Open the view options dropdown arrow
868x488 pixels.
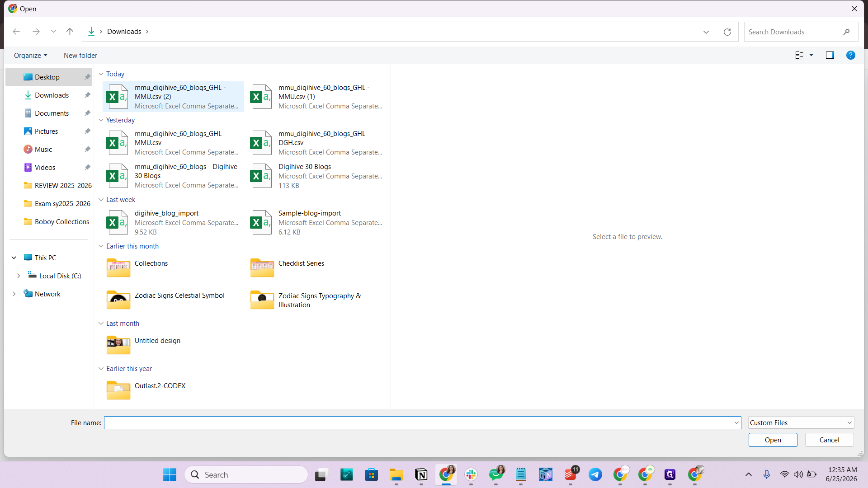pos(811,55)
